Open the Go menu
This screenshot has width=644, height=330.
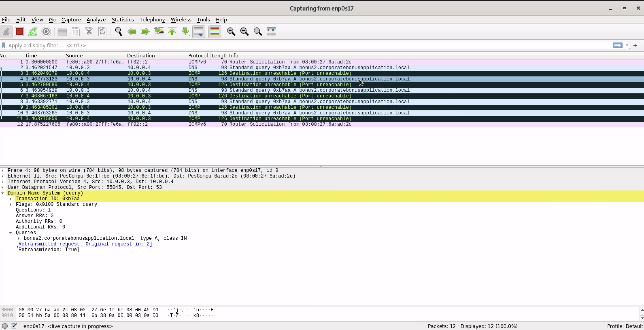(52, 19)
